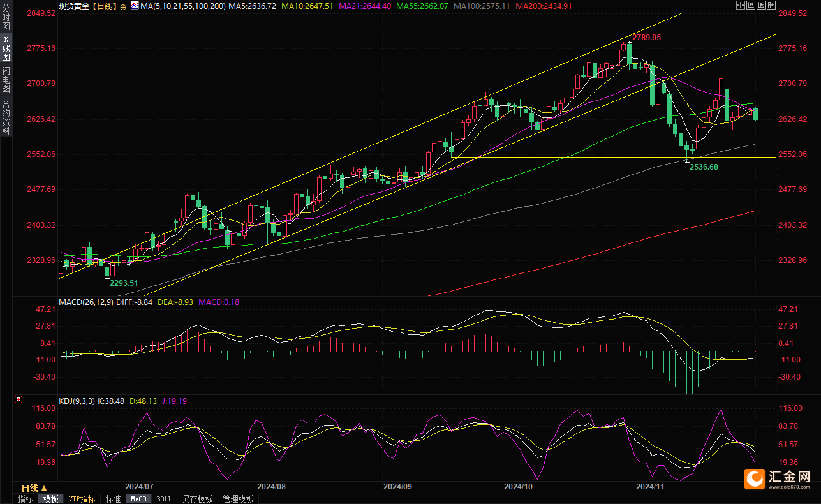Select the 模板 bottom tab

pyautogui.click(x=51, y=499)
